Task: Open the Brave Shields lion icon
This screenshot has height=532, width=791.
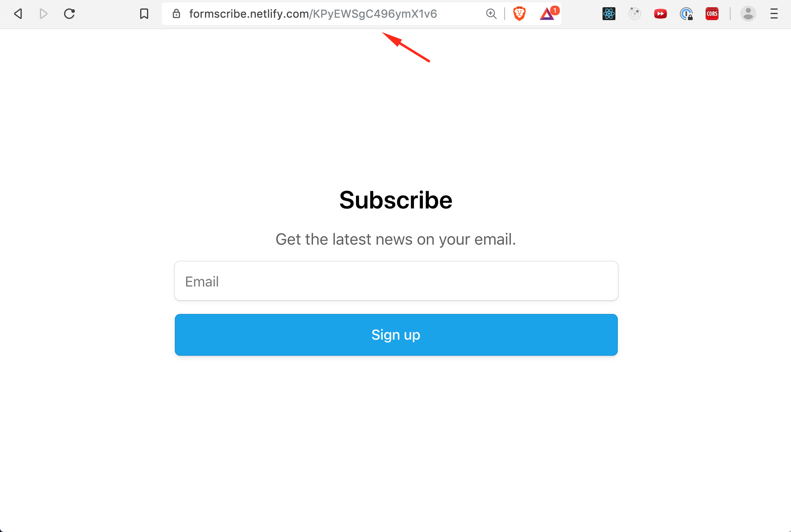Action: point(520,14)
